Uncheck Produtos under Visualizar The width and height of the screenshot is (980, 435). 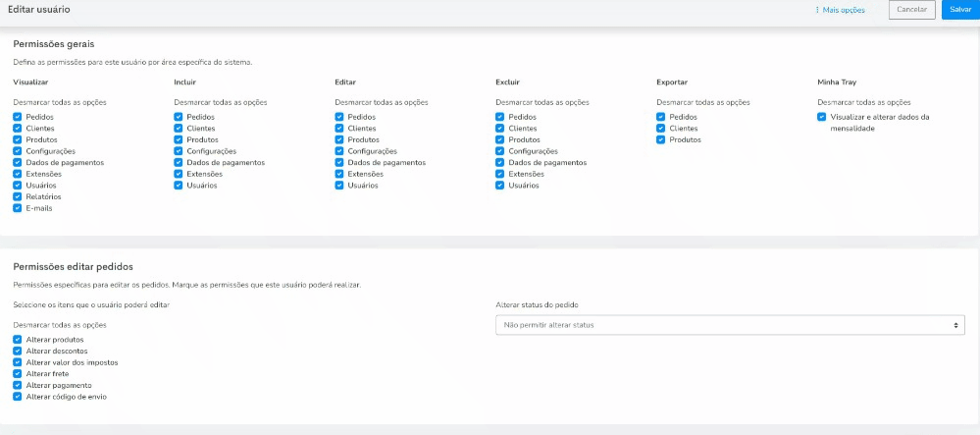click(18, 139)
